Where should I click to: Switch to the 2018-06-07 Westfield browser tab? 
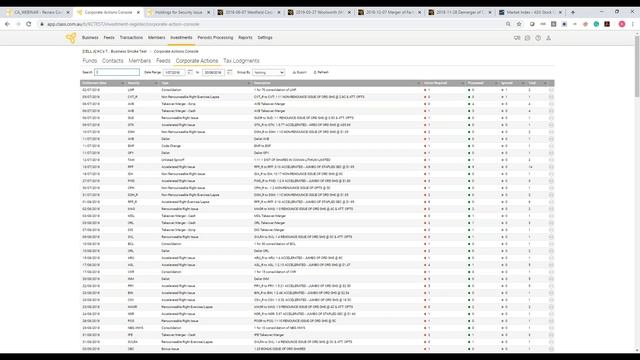click(249, 13)
